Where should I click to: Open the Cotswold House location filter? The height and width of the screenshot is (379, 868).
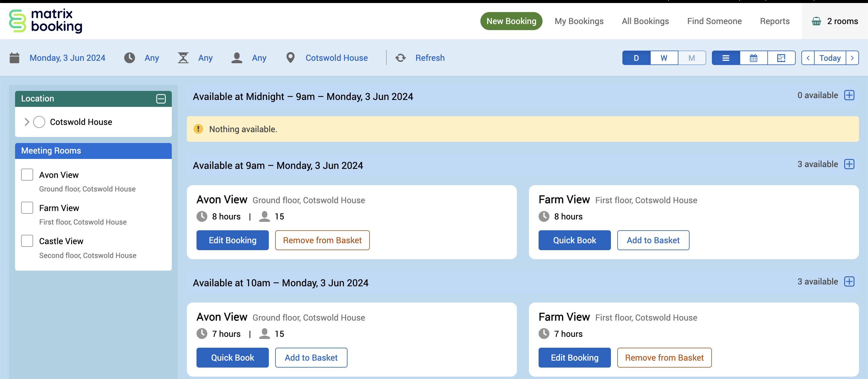[336, 58]
